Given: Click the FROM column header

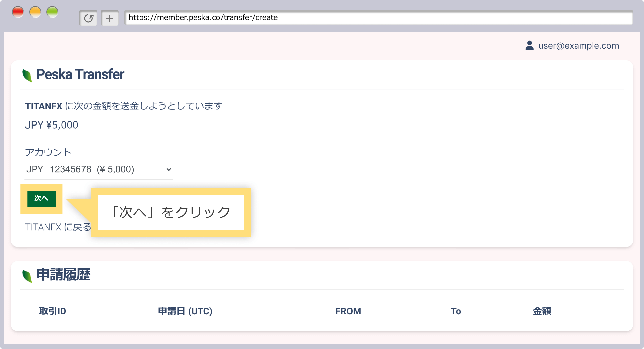Looking at the screenshot, I should (348, 311).
